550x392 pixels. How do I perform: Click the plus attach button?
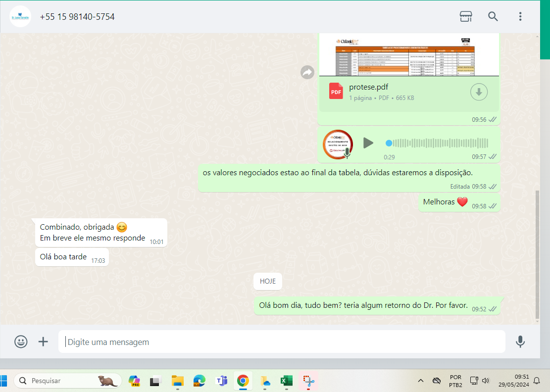point(44,342)
